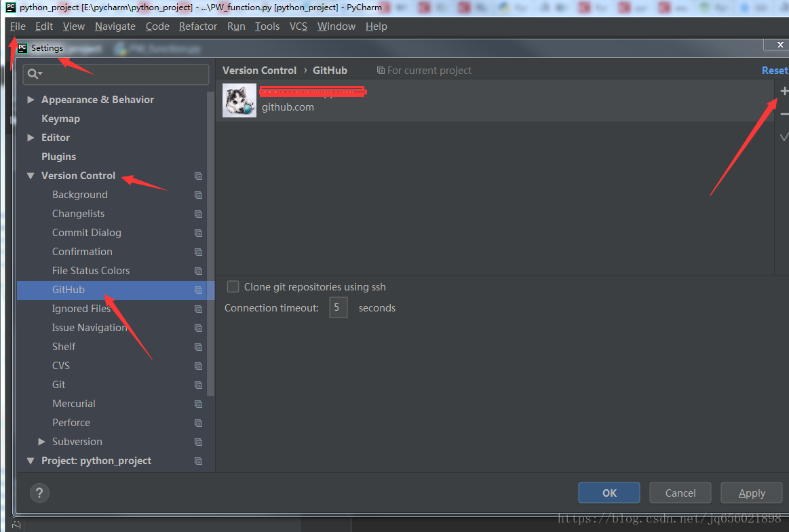This screenshot has height=532, width=789.
Task: Open the View menu
Action: coord(73,26)
